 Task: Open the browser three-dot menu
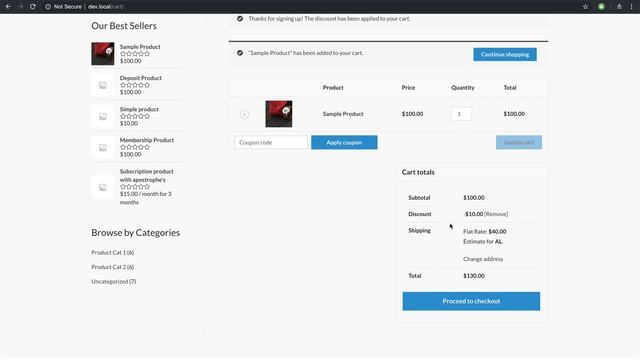[631, 7]
